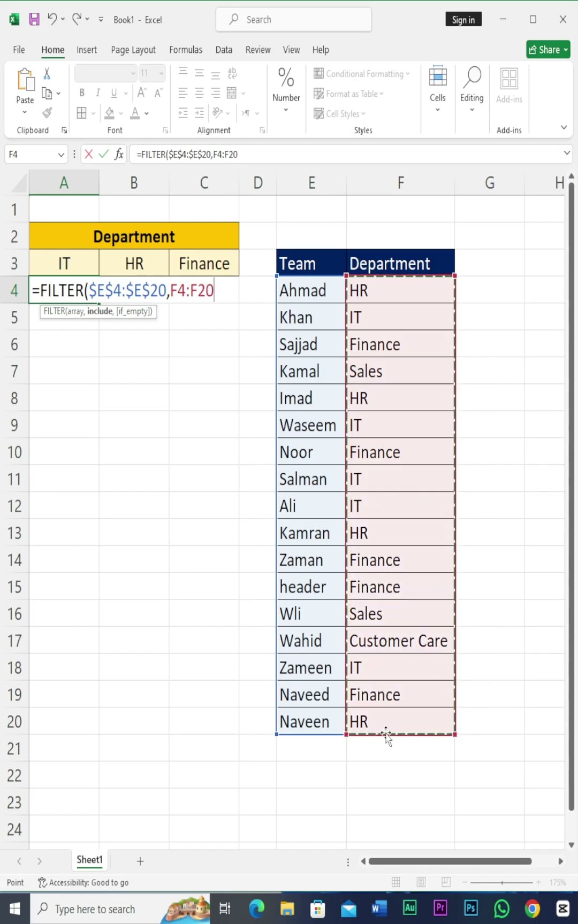The width and height of the screenshot is (578, 924).
Task: Click the Sign in button
Action: [x=463, y=20]
